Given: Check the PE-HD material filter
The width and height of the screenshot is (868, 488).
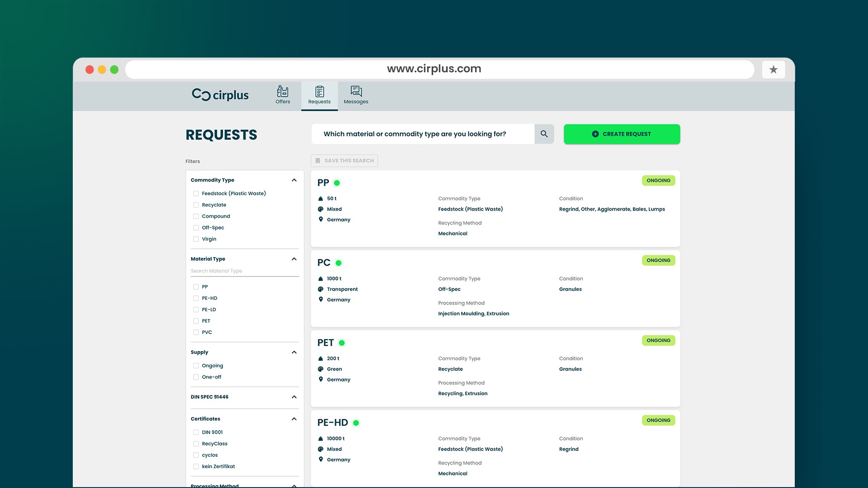Looking at the screenshot, I should [196, 298].
